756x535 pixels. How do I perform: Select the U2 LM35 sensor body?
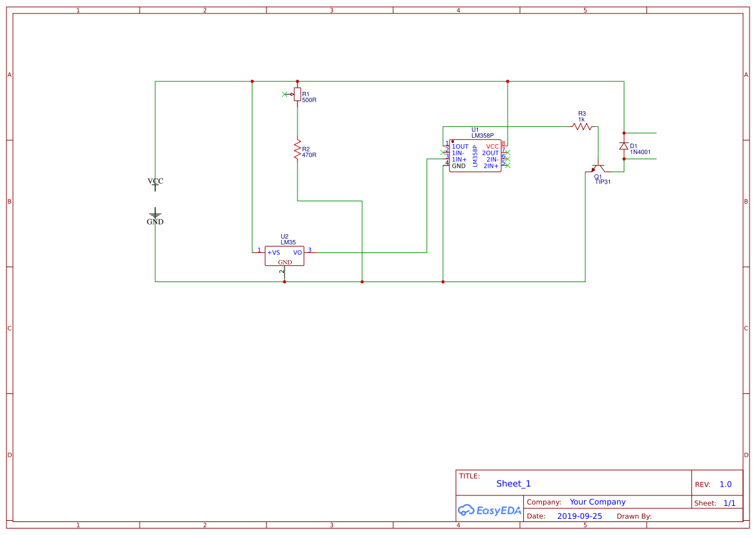285,256
